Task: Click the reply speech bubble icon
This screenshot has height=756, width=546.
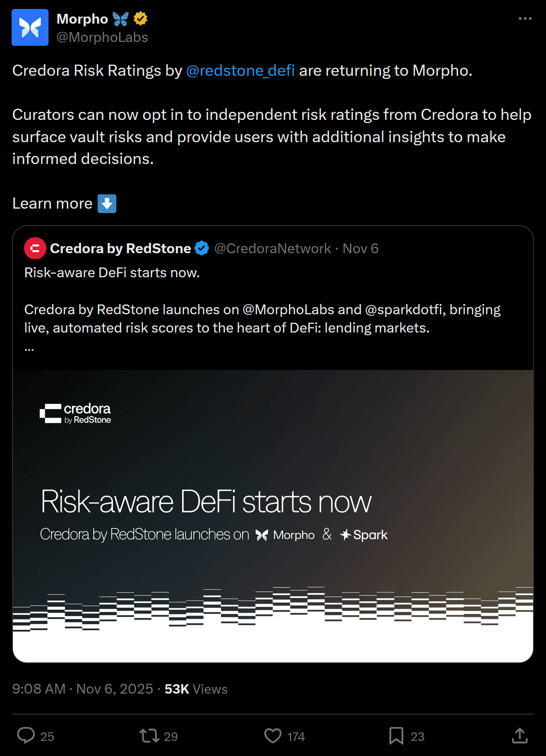Action: 26,735
